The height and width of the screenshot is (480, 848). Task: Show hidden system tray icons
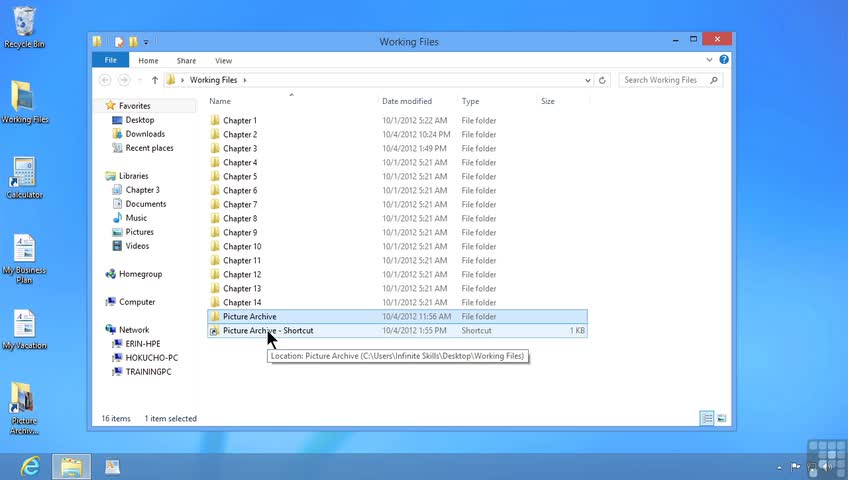pyautogui.click(x=779, y=468)
